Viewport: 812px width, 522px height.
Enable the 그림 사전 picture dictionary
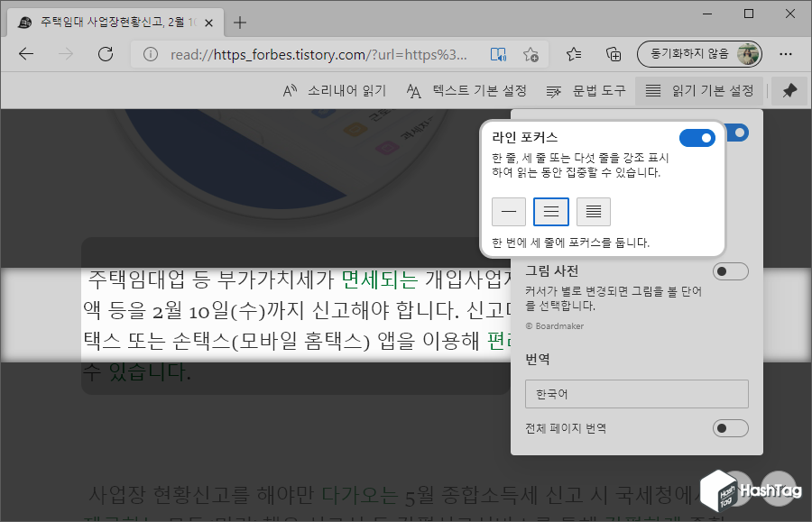pos(730,270)
